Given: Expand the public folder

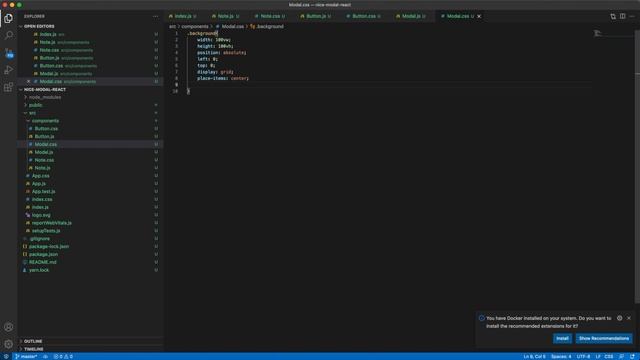Looking at the screenshot, I should click(35, 105).
